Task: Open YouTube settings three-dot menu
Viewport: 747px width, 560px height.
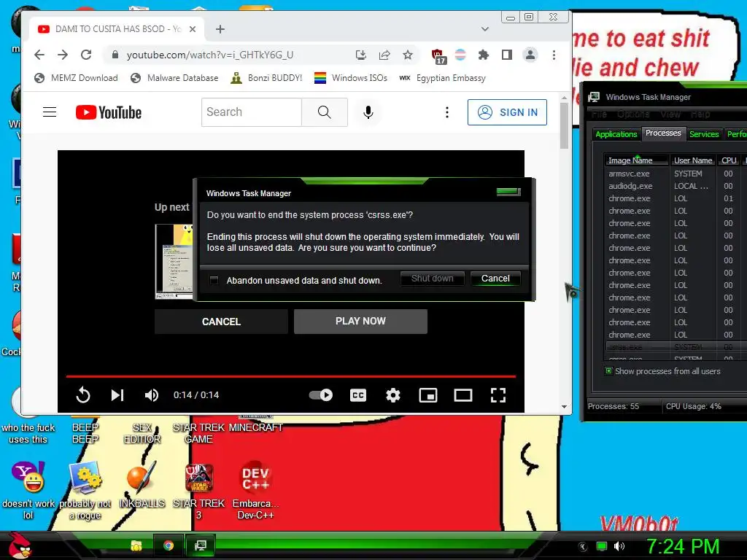Action: (x=446, y=112)
